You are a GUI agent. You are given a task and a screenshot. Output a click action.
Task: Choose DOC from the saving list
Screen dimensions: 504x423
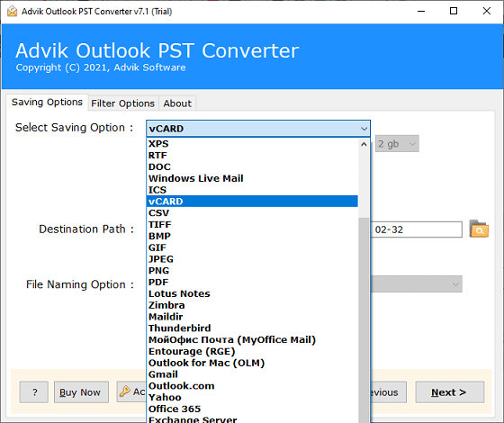252,166
